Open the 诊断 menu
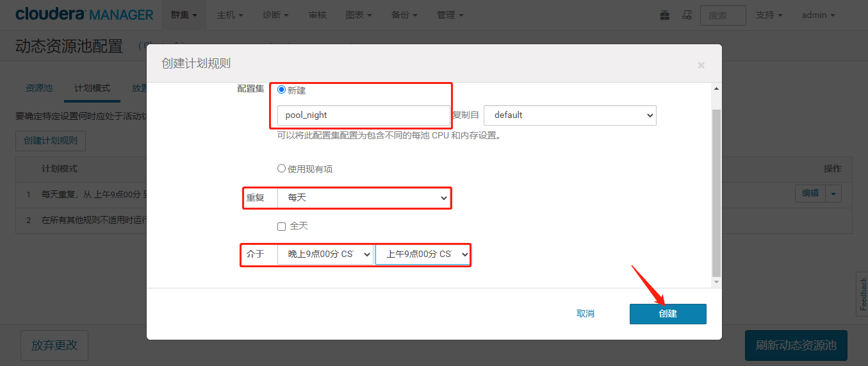The height and width of the screenshot is (366, 868). (x=275, y=15)
